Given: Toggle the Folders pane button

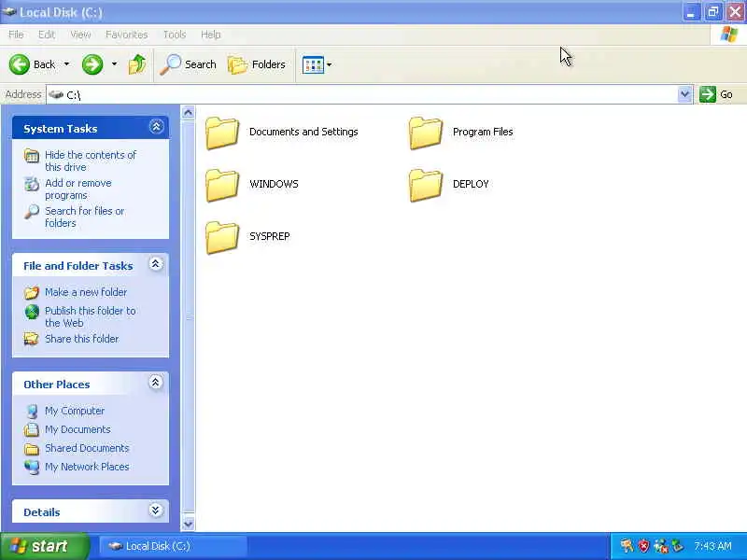Looking at the screenshot, I should [x=256, y=64].
